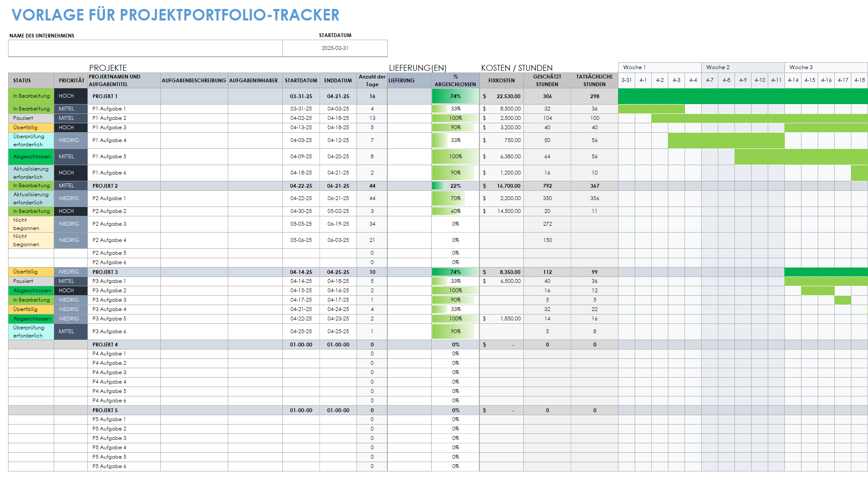
Task: Select the 60% progress bar of P2 Aufgabe 2
Action: [456, 212]
